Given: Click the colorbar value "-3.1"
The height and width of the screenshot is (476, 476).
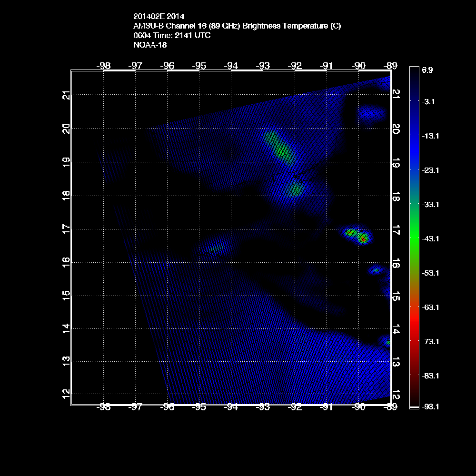Looking at the screenshot, I should [428, 102].
